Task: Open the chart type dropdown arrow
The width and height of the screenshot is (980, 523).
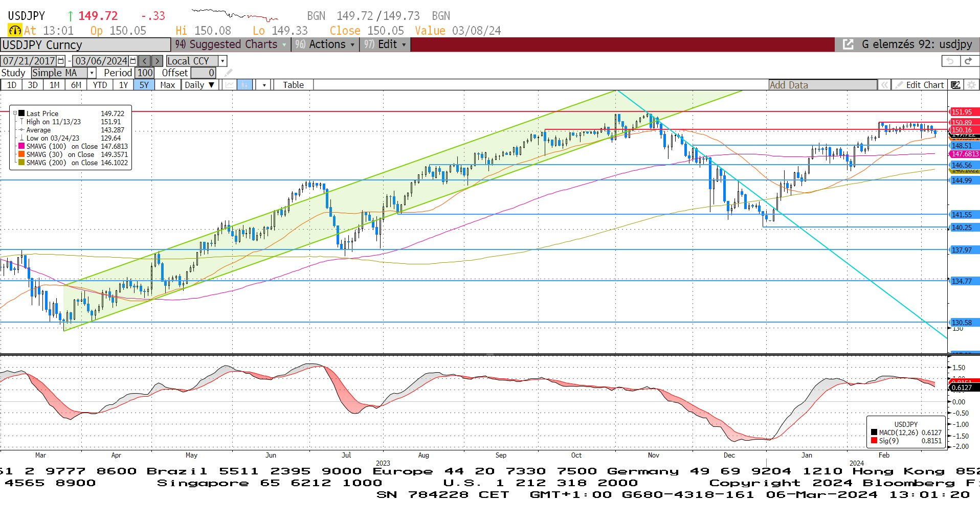Action: click(264, 85)
